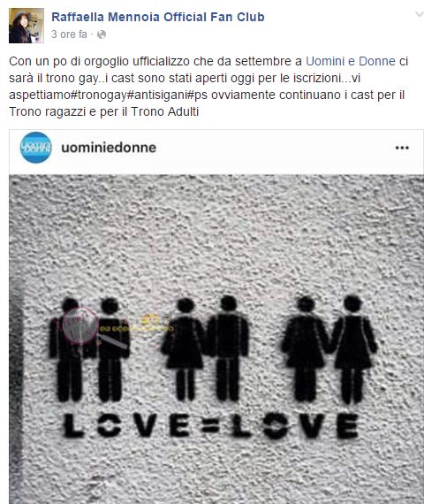Viewport: 424px width, 504px height.
Task: Click the globe public-audience icon
Action: point(102,34)
